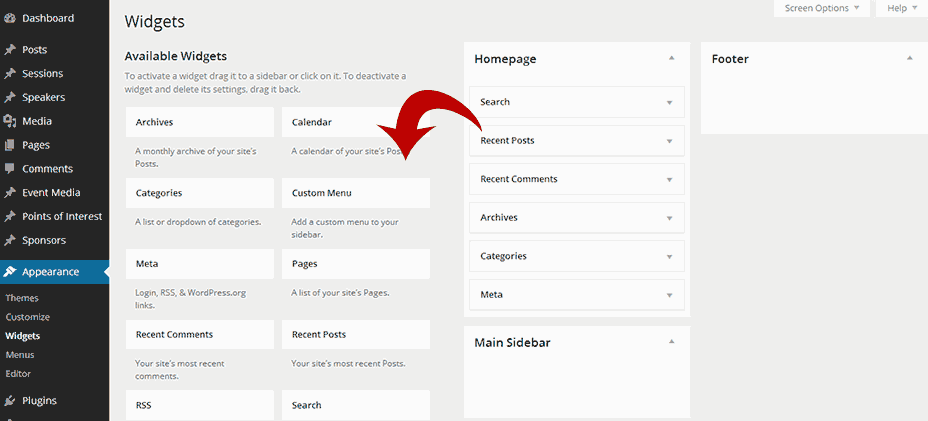Image resolution: width=928 pixels, height=421 pixels.
Task: Click the Appearance paintbrush icon
Action: pyautogui.click(x=9, y=272)
